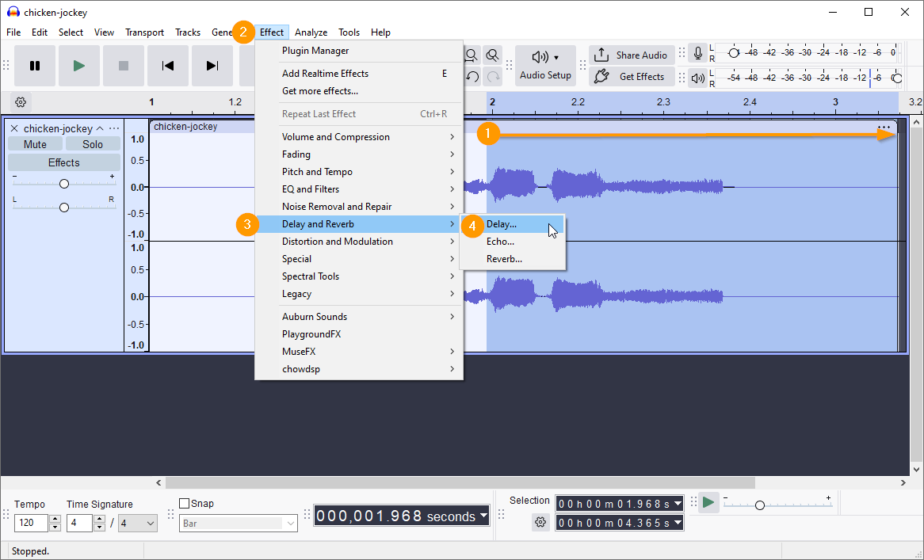This screenshot has width=924, height=560.
Task: Solo the chicken-jockey track
Action: tap(93, 144)
